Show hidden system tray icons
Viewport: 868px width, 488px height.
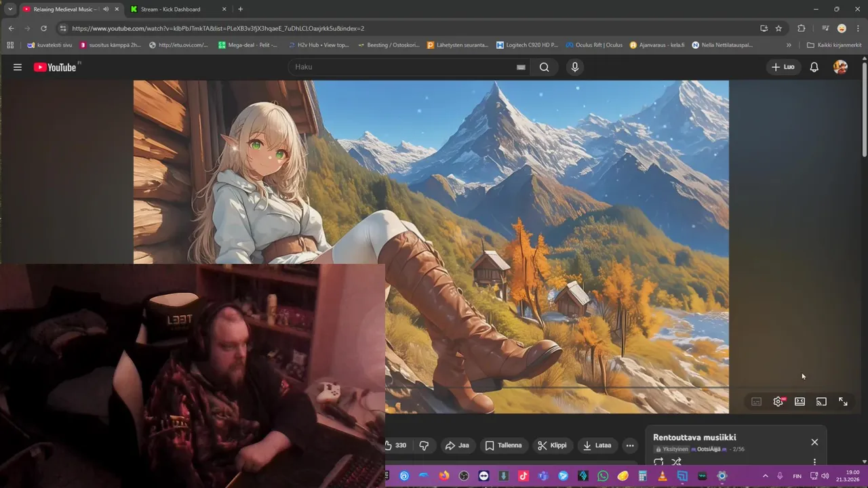(x=766, y=476)
